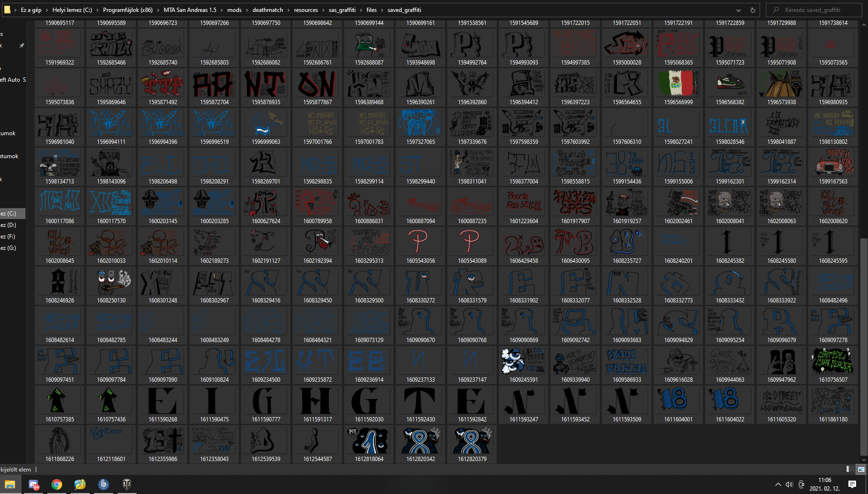Select the smoking face graffiti 1608250130

(x=111, y=285)
